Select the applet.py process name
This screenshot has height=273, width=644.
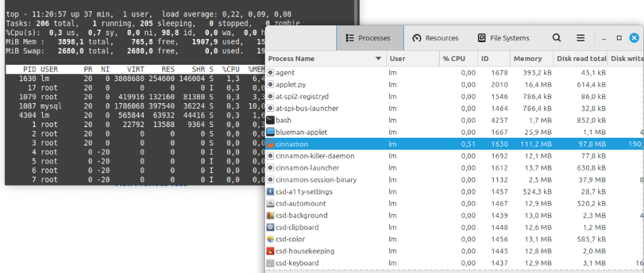(x=291, y=84)
